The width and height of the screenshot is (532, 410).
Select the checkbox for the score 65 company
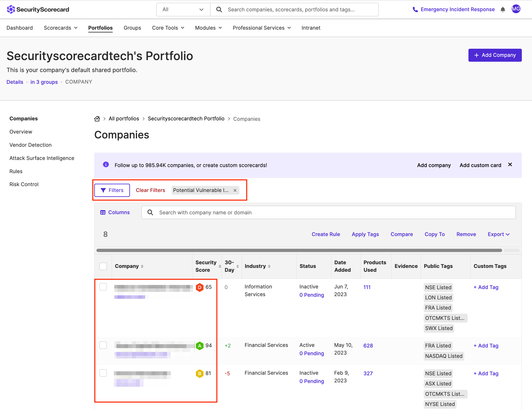point(103,287)
